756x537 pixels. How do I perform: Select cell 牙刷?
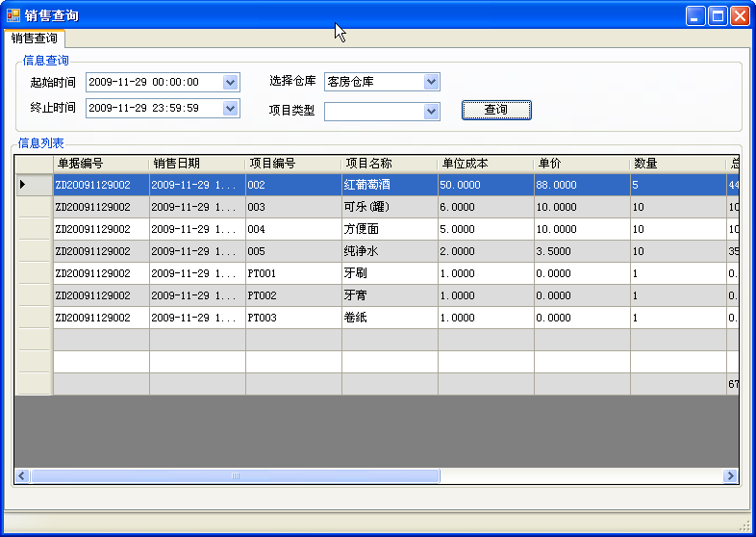(390, 273)
